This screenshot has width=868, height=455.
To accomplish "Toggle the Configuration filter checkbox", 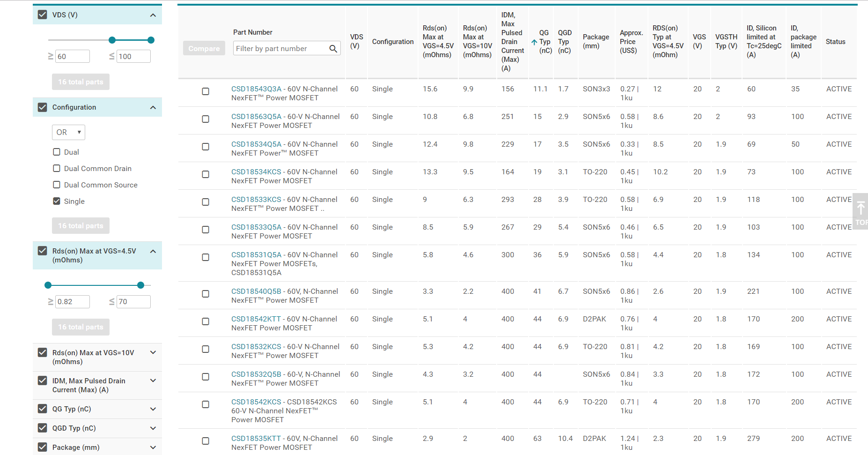I will 43,107.
